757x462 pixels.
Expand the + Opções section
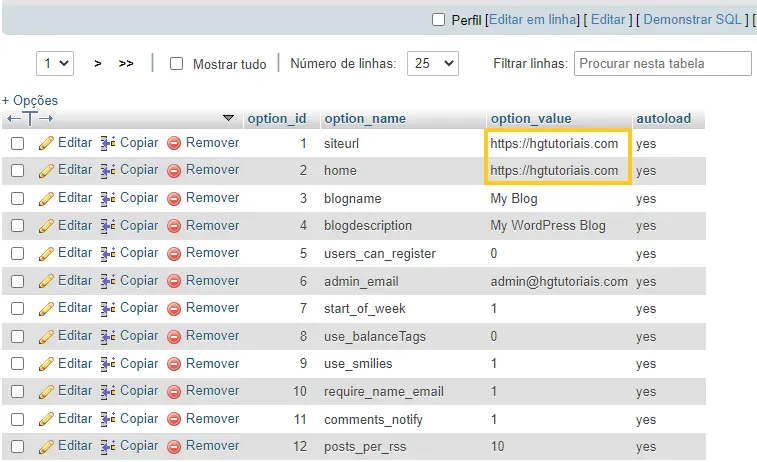30,100
